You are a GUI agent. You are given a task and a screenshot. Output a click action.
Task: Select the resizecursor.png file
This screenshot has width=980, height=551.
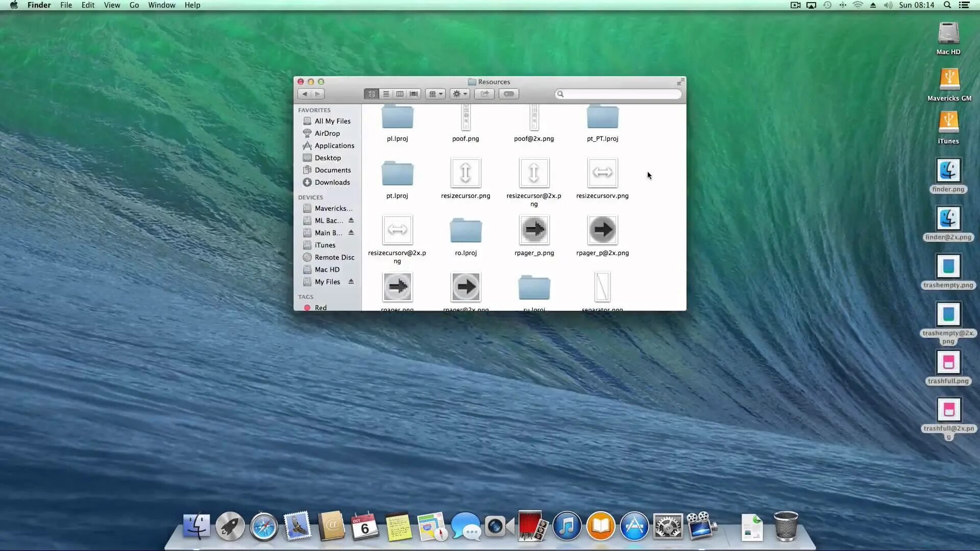[465, 173]
